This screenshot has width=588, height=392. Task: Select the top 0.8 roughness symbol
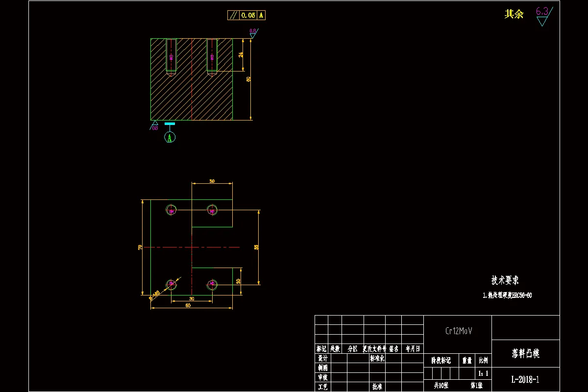click(x=253, y=33)
